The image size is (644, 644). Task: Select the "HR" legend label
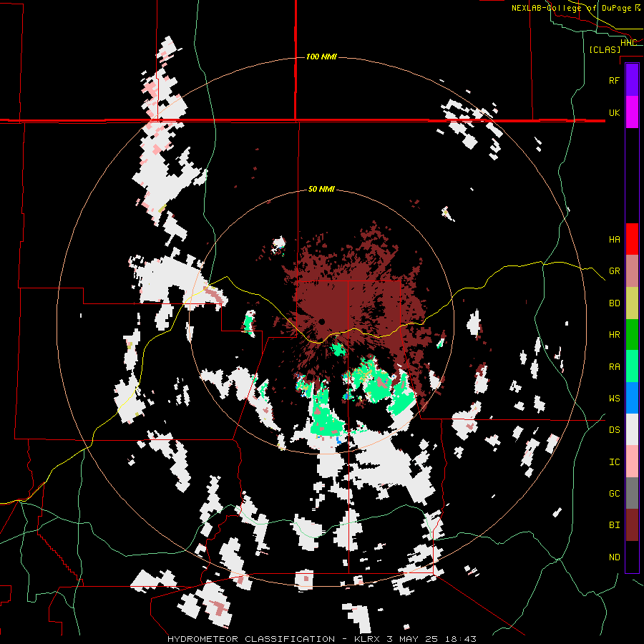[614, 335]
